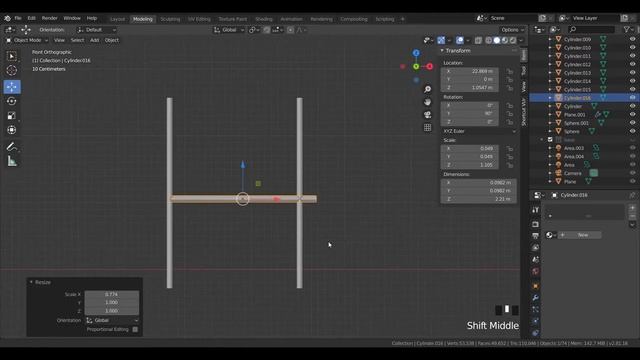Open Scene properties tab icon
The width and height of the screenshot is (640, 360).
(536, 259)
